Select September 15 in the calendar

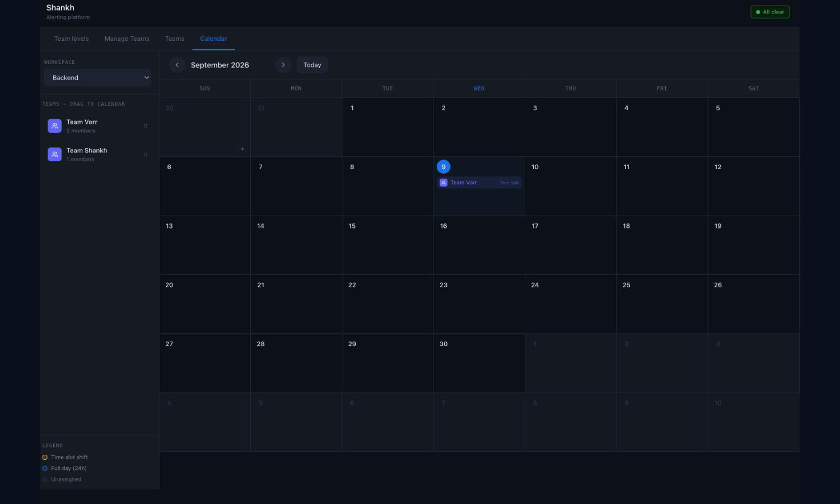pos(388,245)
